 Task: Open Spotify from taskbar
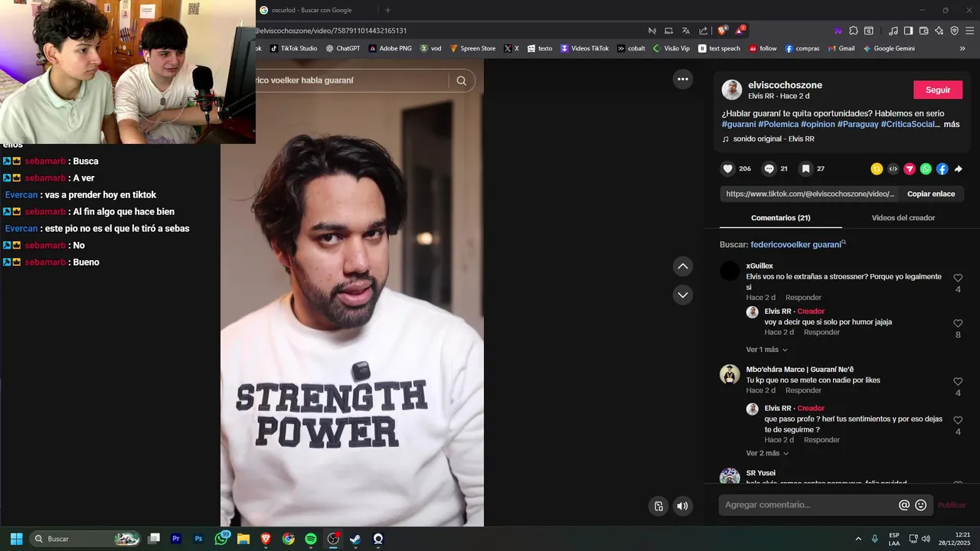pos(311,539)
